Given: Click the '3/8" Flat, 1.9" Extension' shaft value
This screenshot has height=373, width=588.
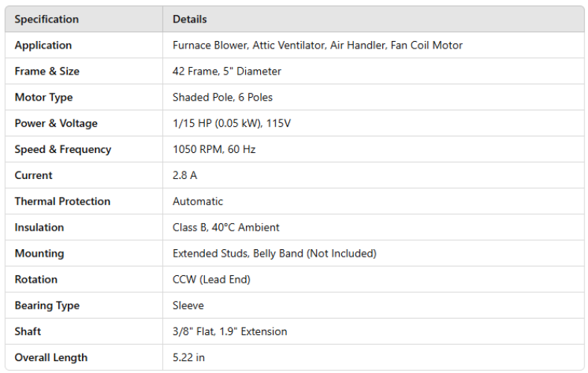Looking at the screenshot, I should [x=230, y=332].
